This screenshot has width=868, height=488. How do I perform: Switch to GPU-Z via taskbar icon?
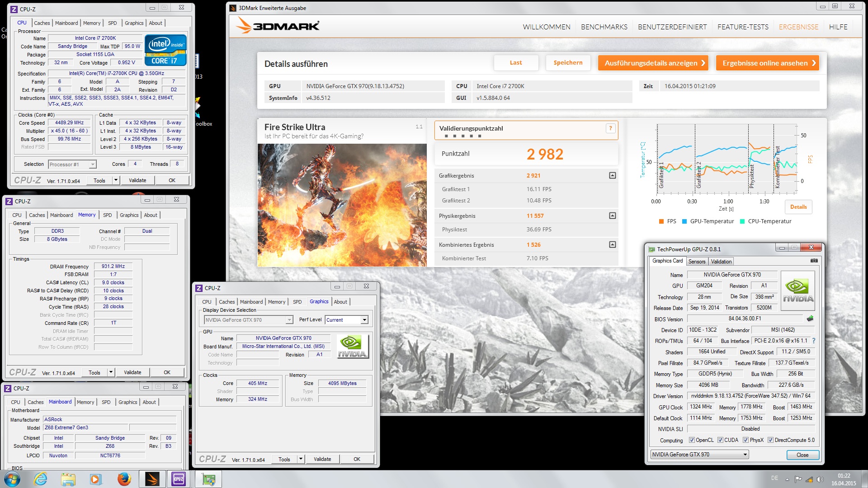(208, 479)
